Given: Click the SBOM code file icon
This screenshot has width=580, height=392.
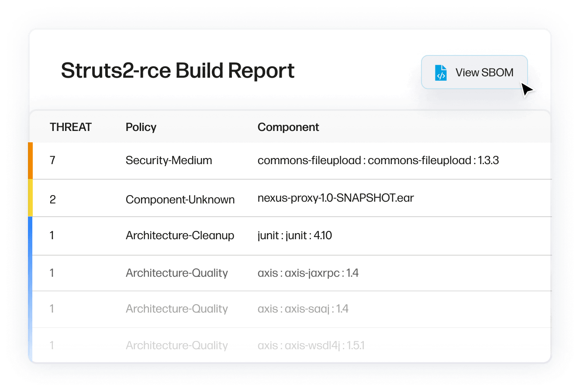Looking at the screenshot, I should click(x=441, y=73).
